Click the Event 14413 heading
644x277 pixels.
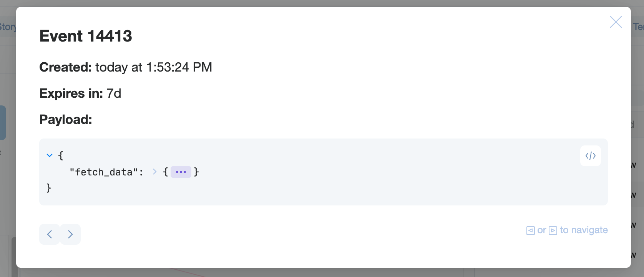86,36
